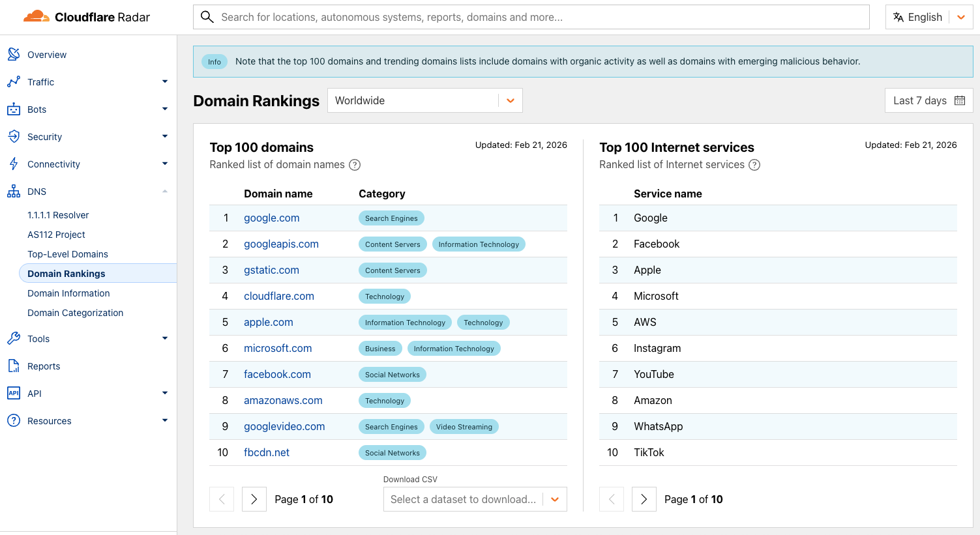
Task: Open the amazonaws.com domain link
Action: pos(283,401)
